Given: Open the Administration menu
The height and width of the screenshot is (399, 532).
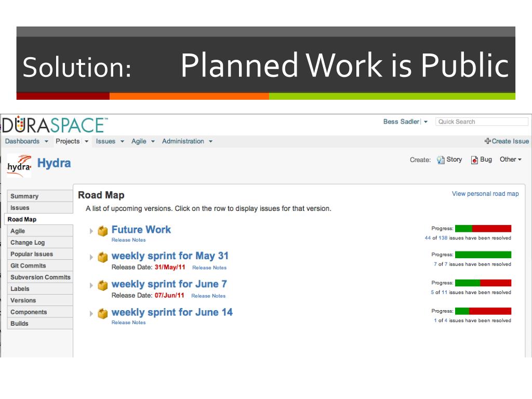Looking at the screenshot, I should coord(183,141).
